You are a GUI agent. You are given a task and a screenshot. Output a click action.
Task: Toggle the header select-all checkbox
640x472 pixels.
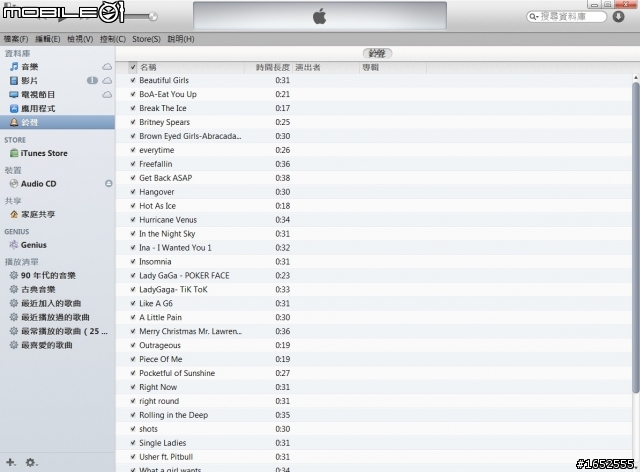point(133,67)
